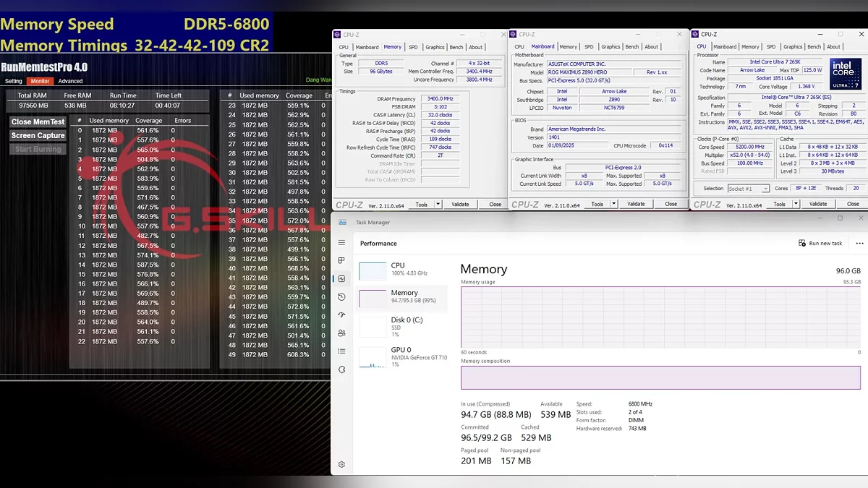Switch to Setting tab in RunMemtestPro
The image size is (868, 488).
[x=14, y=81]
